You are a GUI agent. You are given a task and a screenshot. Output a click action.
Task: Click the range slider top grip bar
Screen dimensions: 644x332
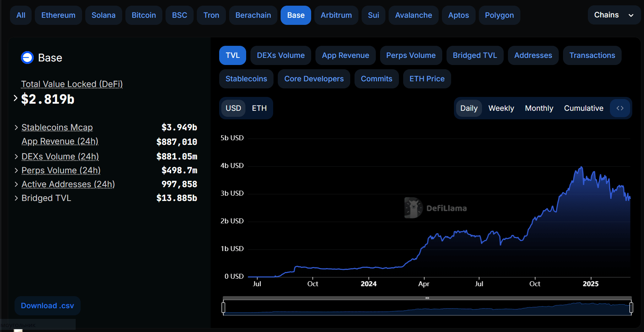(x=427, y=298)
